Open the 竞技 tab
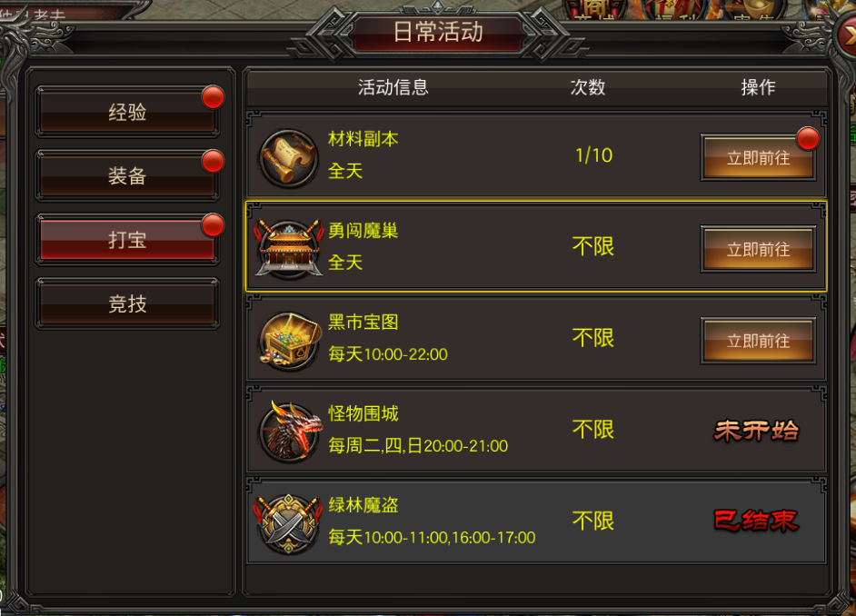The height and width of the screenshot is (616, 856). pos(127,303)
